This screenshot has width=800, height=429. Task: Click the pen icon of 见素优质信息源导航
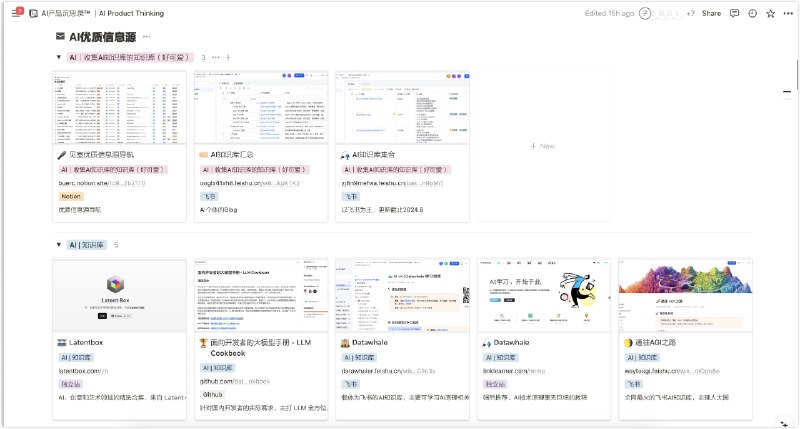(x=62, y=155)
